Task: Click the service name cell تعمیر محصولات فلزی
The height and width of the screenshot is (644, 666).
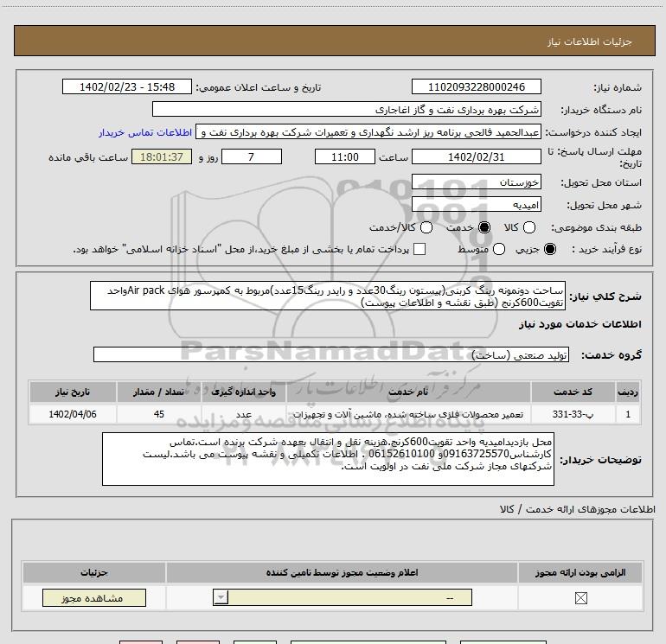Action: [x=408, y=414]
